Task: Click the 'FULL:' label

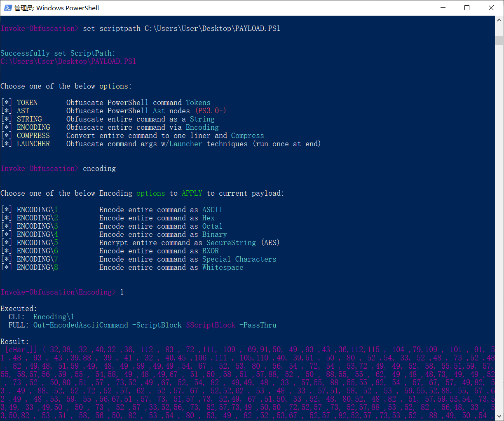Action: (19, 325)
